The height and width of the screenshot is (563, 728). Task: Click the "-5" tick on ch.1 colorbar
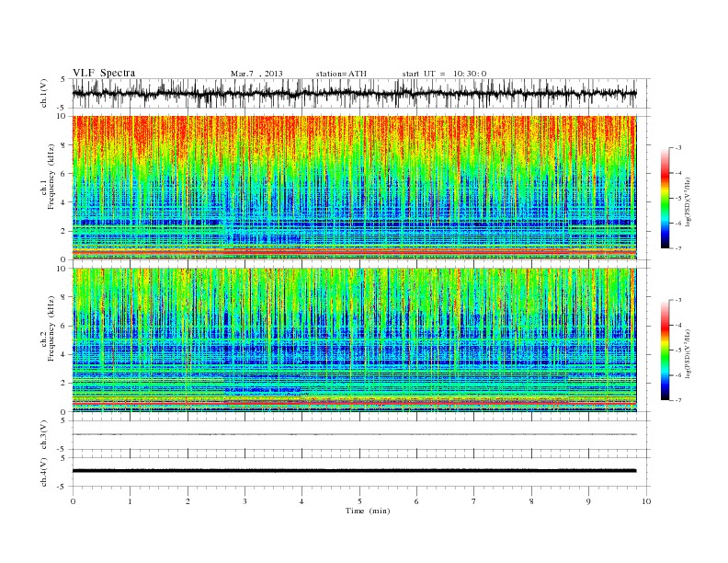[x=677, y=199]
